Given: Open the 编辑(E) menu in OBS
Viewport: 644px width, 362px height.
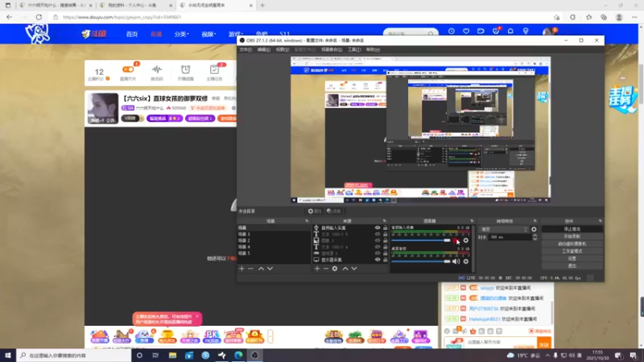Looking at the screenshot, I should [x=264, y=50].
